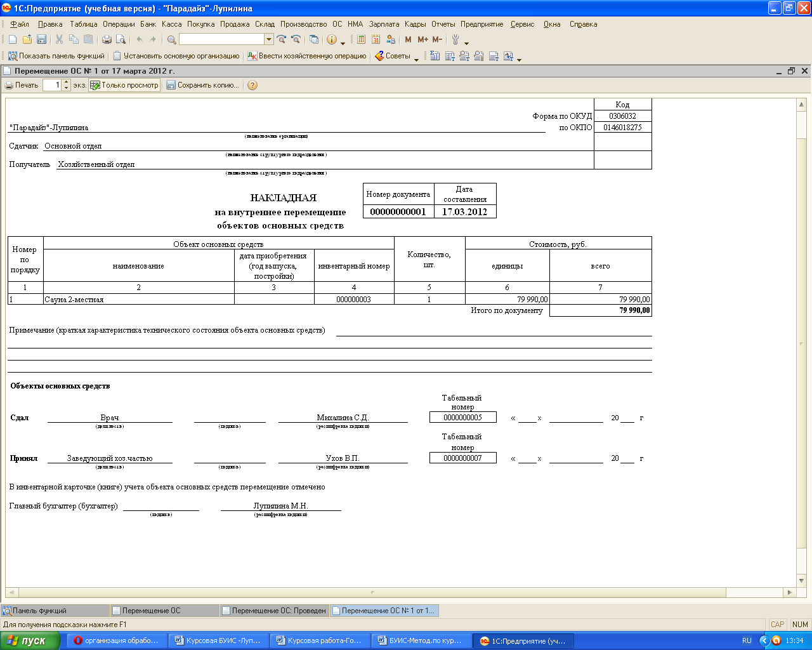Click 'Ввести хозяйственную операцию' button
The height and width of the screenshot is (650, 812).
point(307,56)
